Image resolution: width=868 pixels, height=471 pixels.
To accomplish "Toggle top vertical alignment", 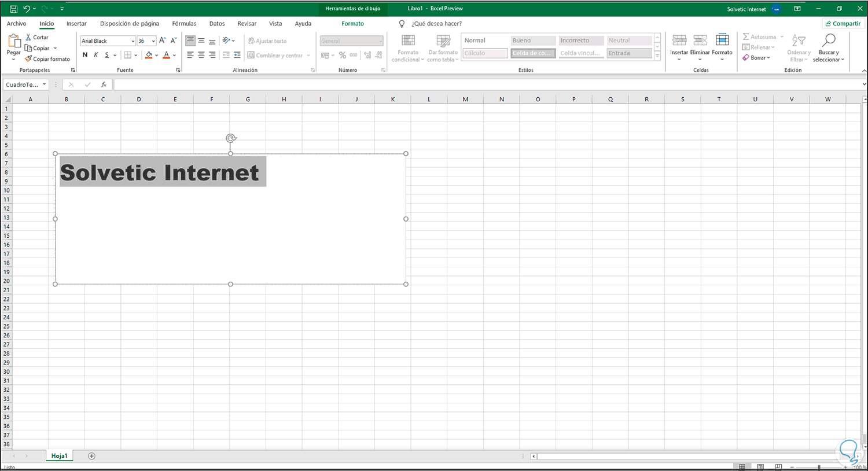I will [190, 41].
